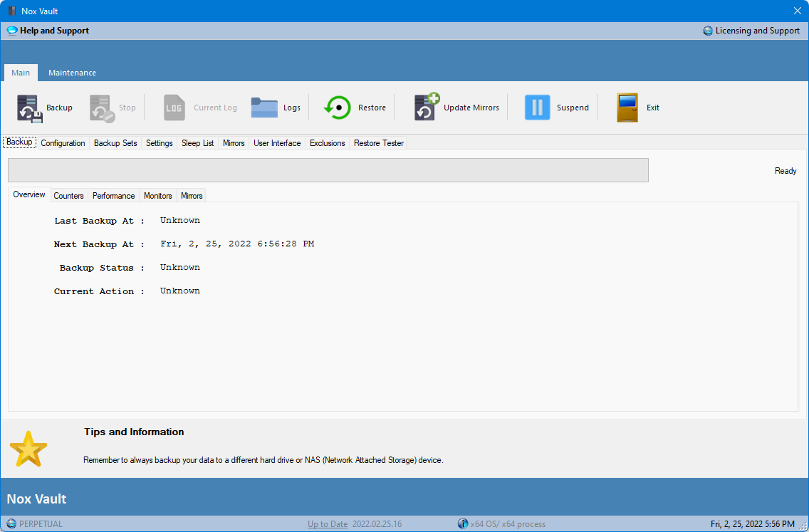
Task: Click the Ready status text
Action: coord(785,171)
